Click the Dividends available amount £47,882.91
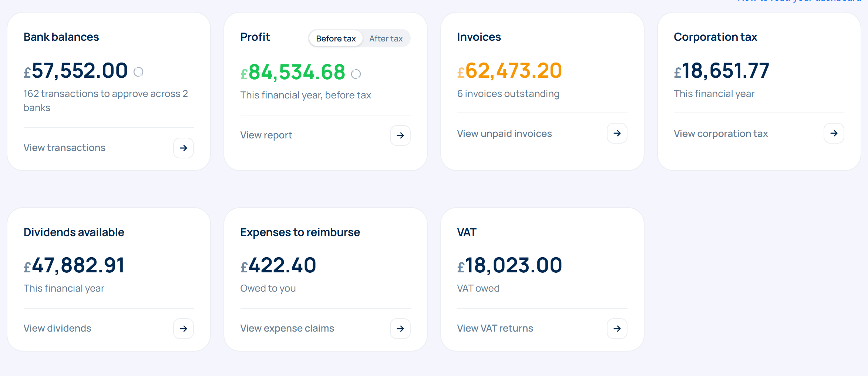Image resolution: width=868 pixels, height=376 pixels. coord(74,266)
